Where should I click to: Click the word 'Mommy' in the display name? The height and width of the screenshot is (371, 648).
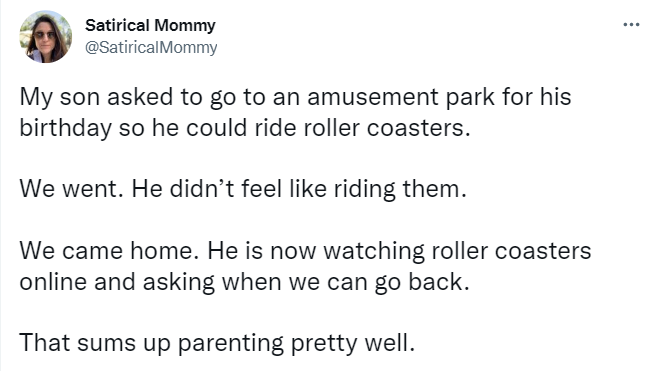(186, 26)
